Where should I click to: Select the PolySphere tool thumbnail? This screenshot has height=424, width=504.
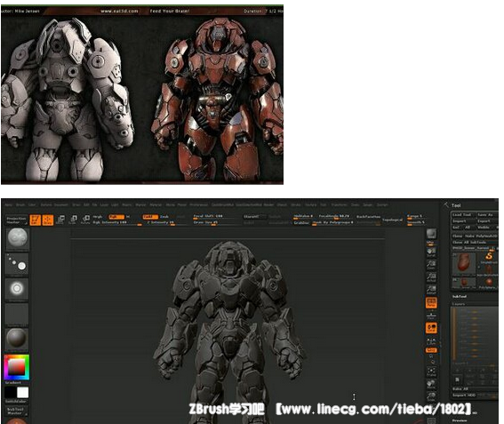(489, 284)
